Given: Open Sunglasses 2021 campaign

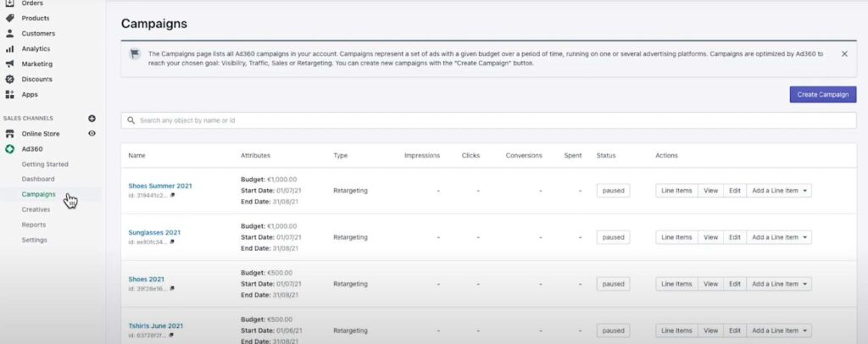Looking at the screenshot, I should coord(154,232).
